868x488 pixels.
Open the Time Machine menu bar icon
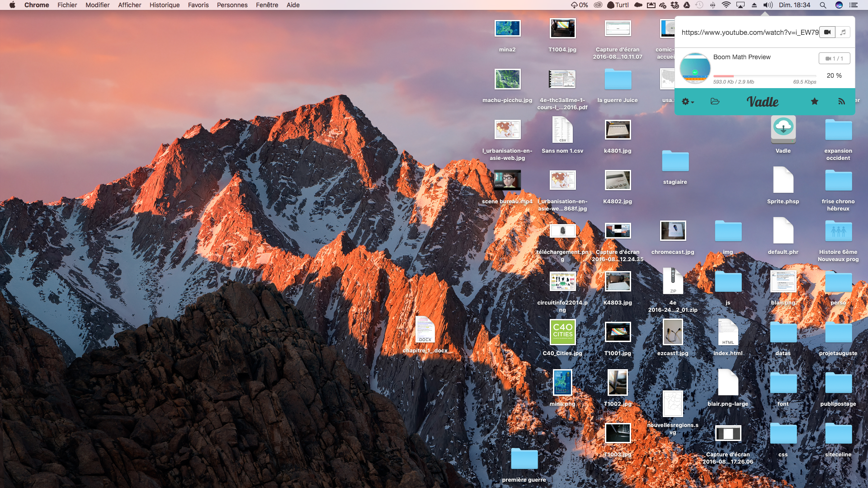click(699, 5)
